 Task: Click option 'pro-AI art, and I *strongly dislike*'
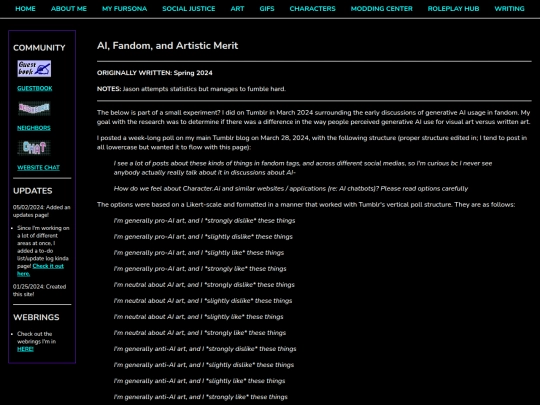click(204, 221)
